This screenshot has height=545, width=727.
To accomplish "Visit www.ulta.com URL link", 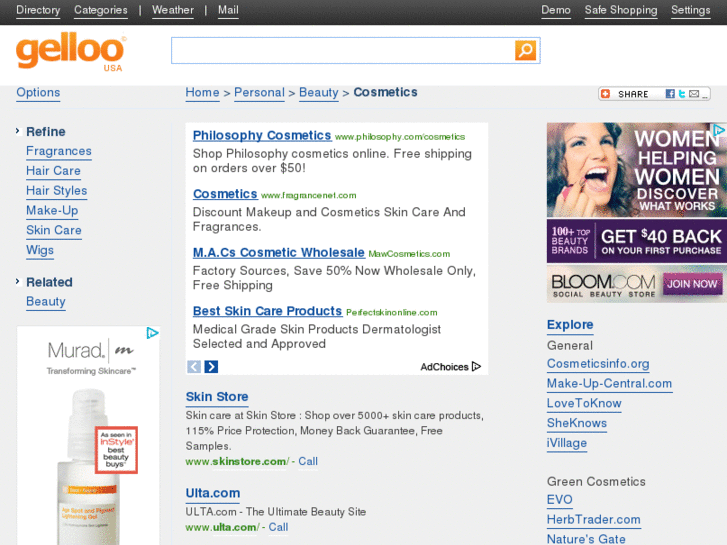I will click(222, 527).
